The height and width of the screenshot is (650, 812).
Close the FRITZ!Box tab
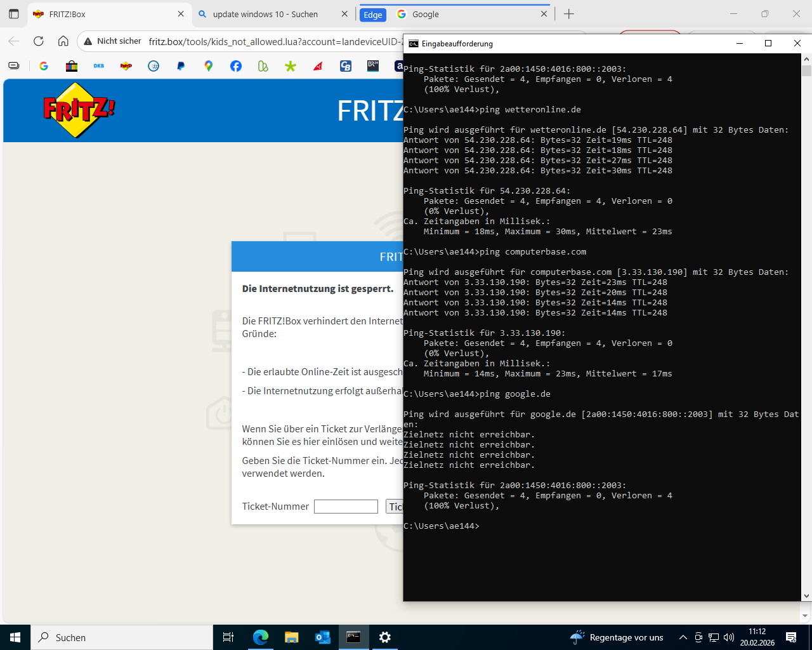pos(181,14)
